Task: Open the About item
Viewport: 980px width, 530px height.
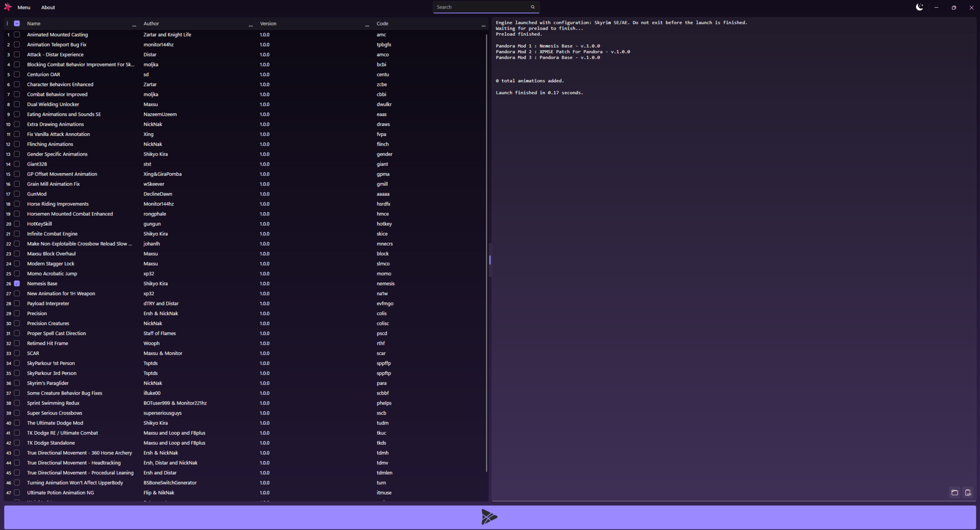Action: pos(48,7)
